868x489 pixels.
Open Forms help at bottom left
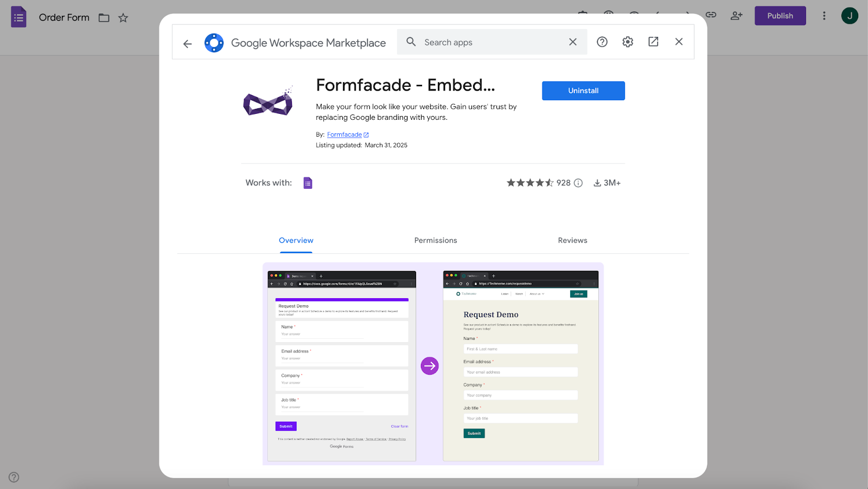(14, 477)
